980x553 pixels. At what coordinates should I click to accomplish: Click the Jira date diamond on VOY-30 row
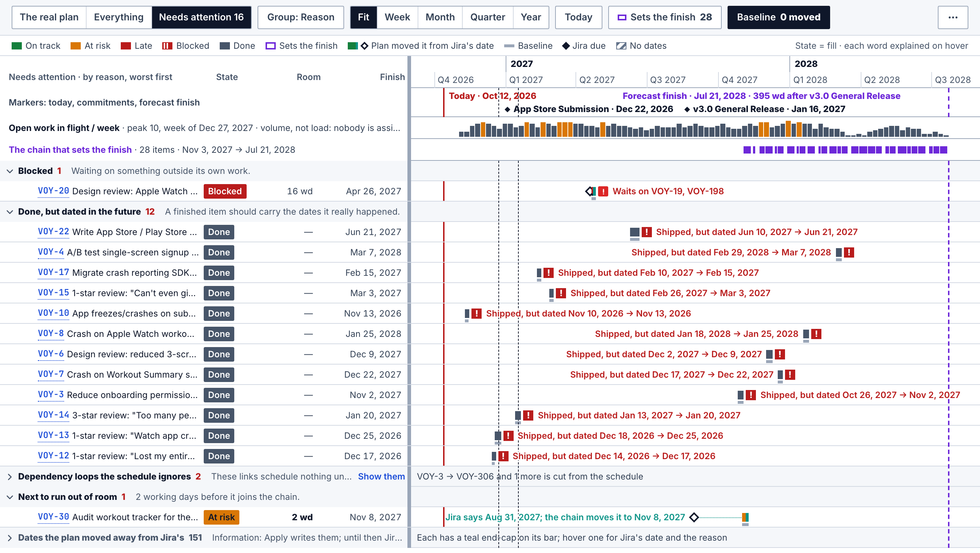click(694, 517)
